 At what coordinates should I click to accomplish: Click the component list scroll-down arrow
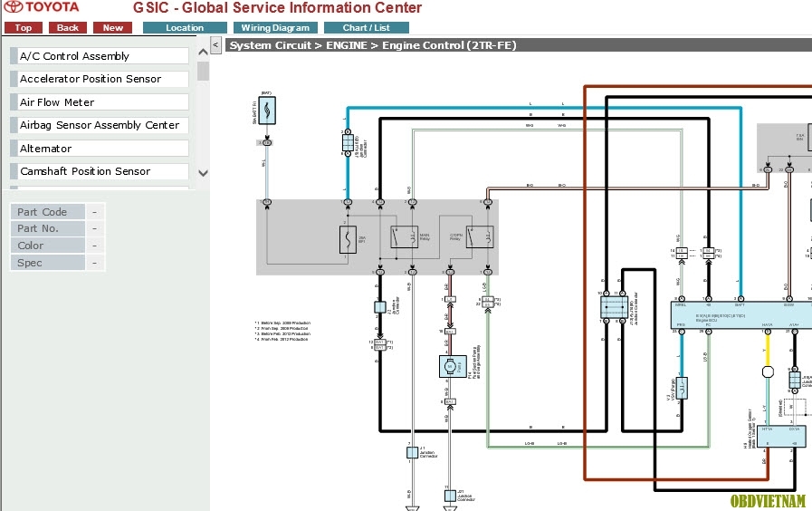[x=203, y=173]
